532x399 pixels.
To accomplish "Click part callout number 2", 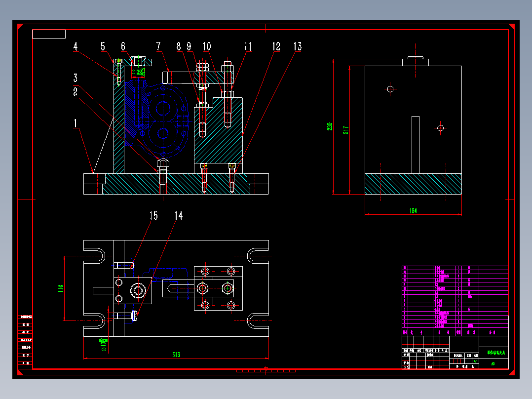I will pos(76,92).
